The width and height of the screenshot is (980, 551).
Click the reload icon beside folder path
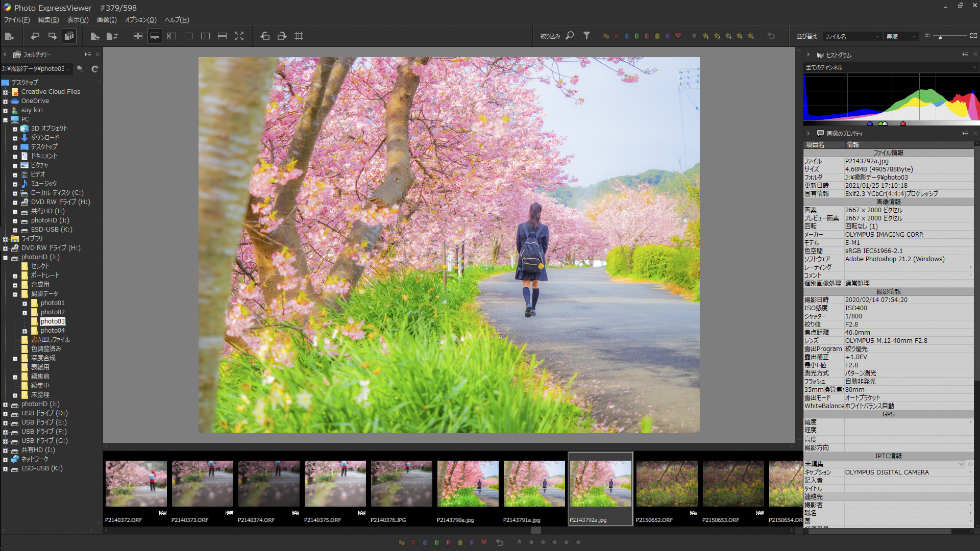coord(94,69)
